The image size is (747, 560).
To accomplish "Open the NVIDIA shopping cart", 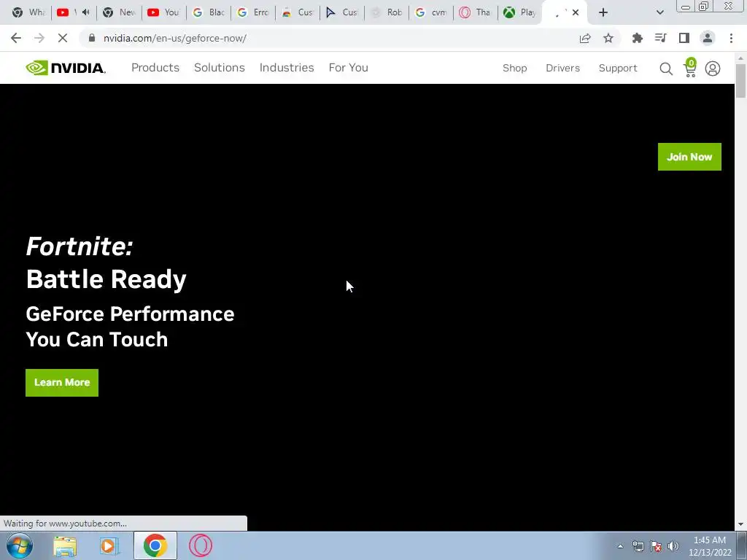I will [x=690, y=68].
